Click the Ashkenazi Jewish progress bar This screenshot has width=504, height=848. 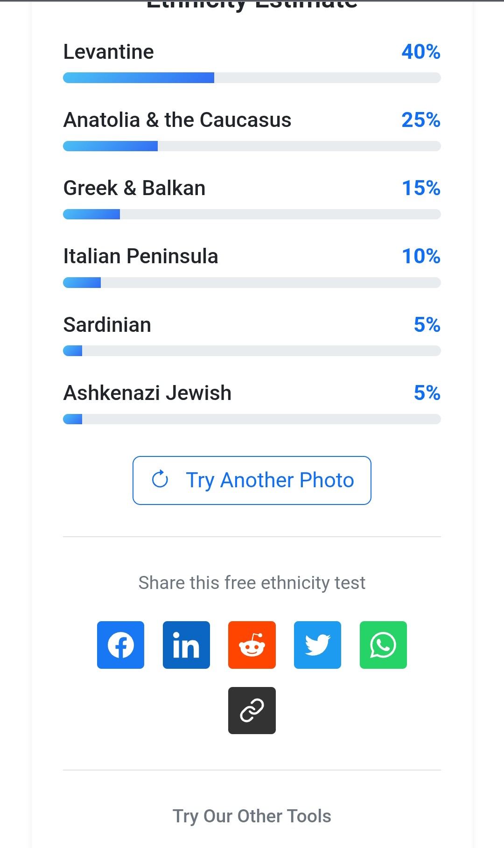[x=252, y=419]
